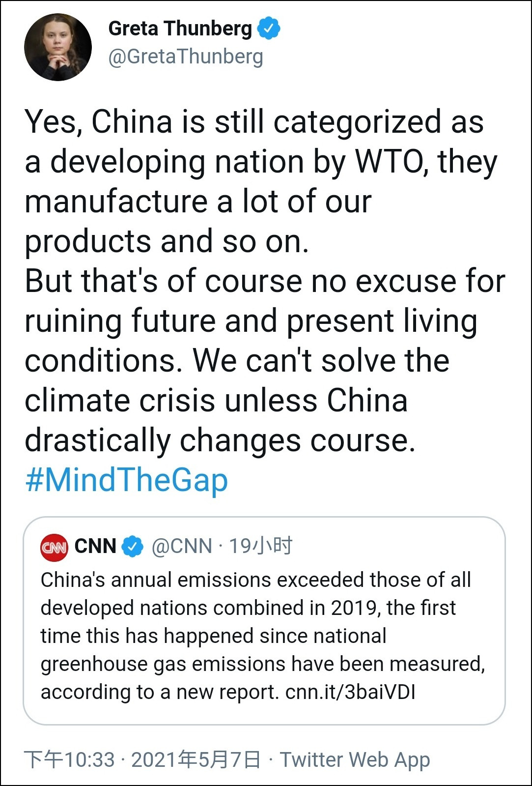Open the Twitter Web App source label
This screenshot has height=786, width=532.
pos(355,759)
